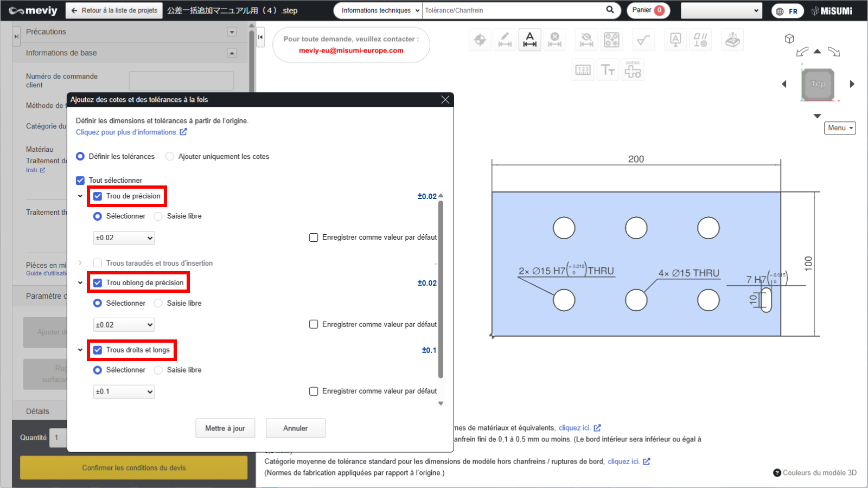Image resolution: width=868 pixels, height=488 pixels.
Task: Click the Tolérance/Chanfrein search field
Action: pyautogui.click(x=513, y=11)
